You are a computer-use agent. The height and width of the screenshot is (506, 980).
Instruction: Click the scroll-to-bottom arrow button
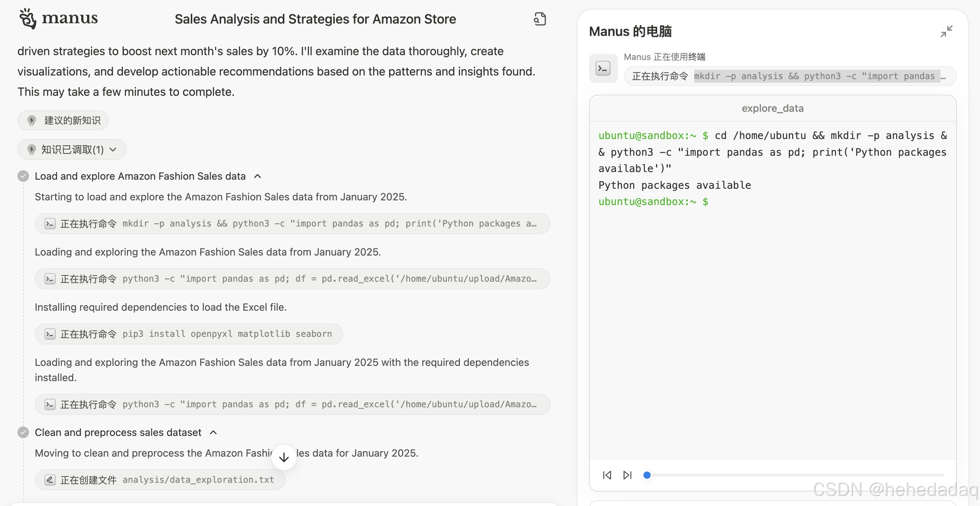pos(284,457)
